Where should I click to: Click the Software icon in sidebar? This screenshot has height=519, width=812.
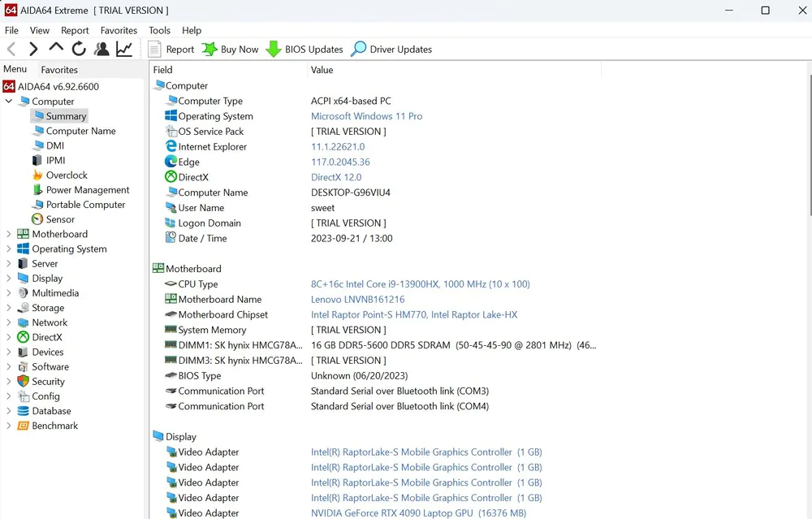[23, 367]
